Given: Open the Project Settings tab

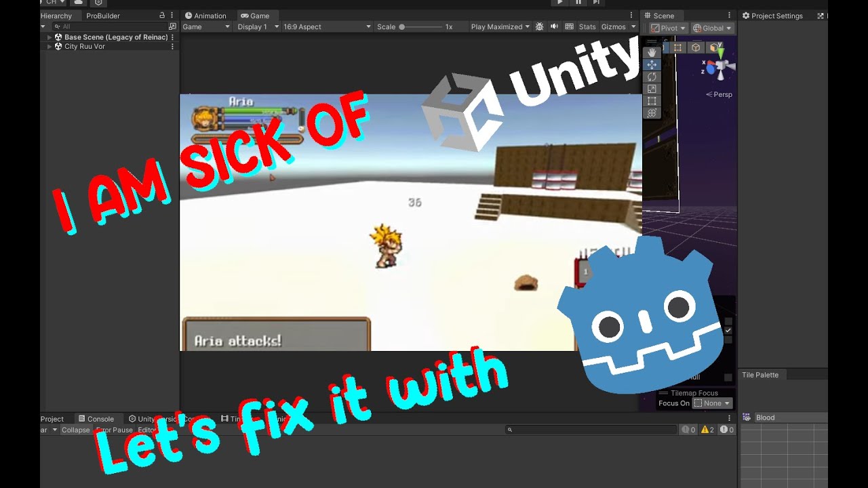Looking at the screenshot, I should click(772, 16).
